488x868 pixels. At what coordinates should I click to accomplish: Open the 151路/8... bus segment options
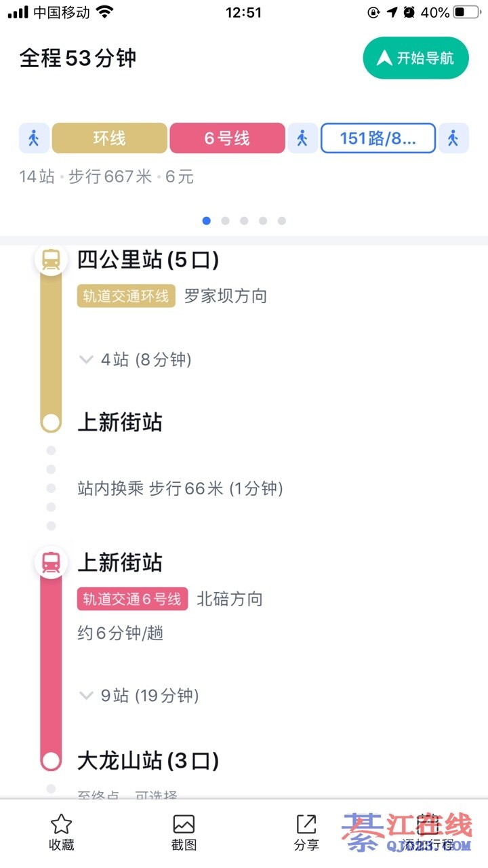coord(378,138)
